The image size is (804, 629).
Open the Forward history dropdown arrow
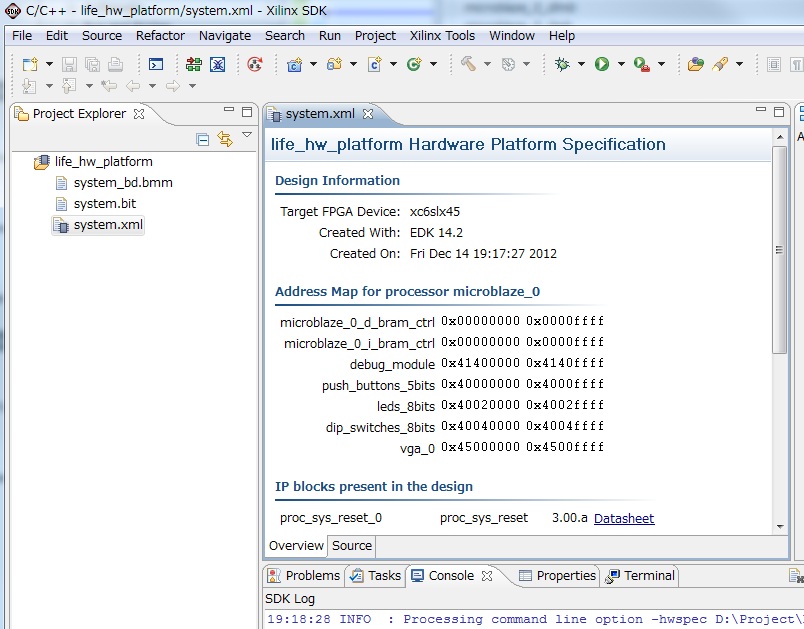(192, 86)
